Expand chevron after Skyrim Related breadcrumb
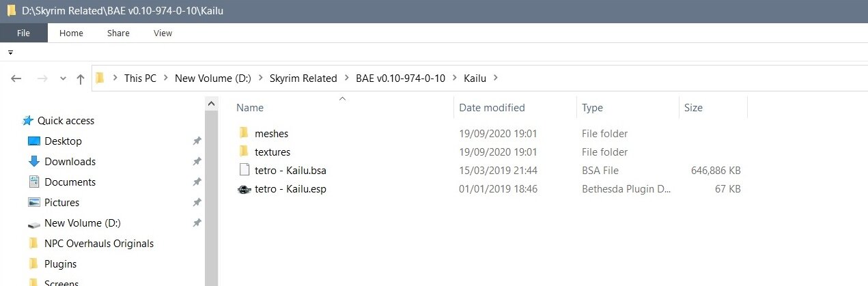This screenshot has width=868, height=286. 346,78
